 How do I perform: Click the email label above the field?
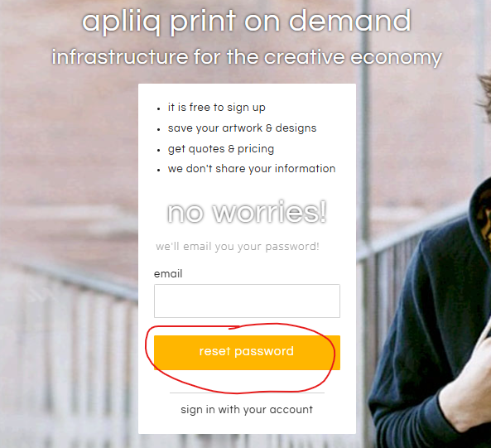(168, 273)
